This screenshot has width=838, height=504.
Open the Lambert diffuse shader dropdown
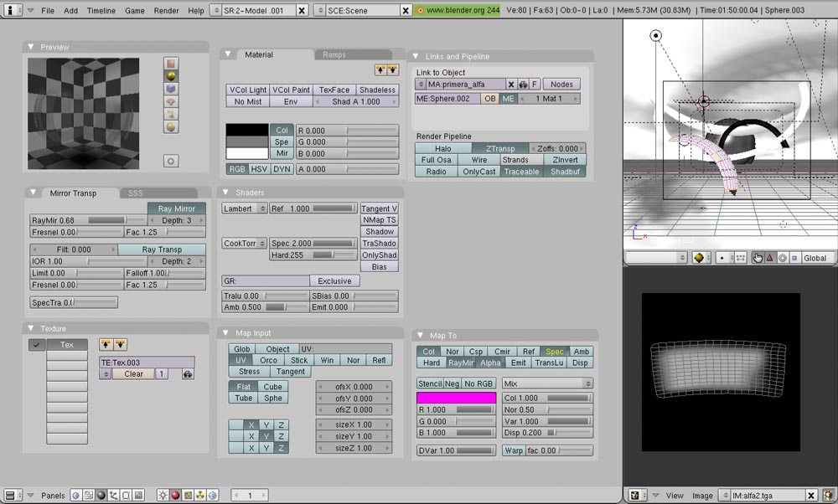244,208
